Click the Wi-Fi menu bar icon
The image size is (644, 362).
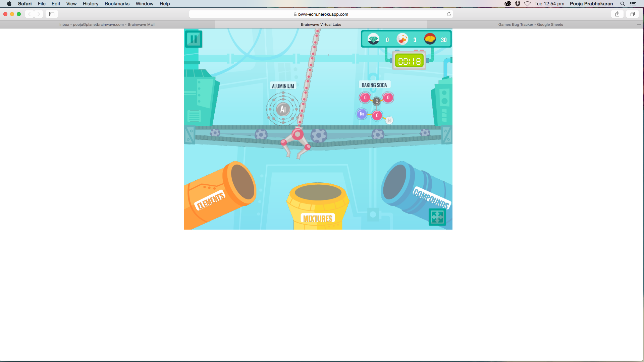tap(527, 4)
